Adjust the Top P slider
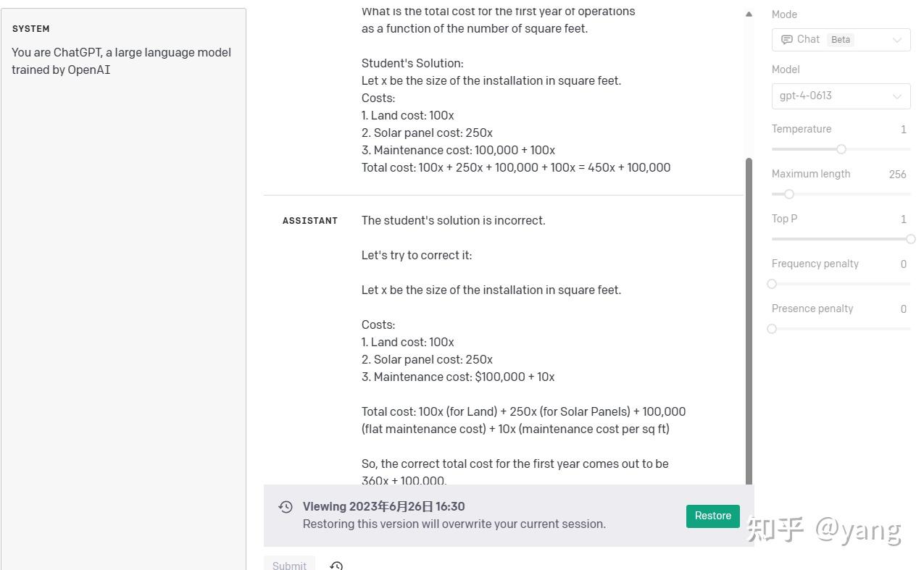 click(910, 239)
